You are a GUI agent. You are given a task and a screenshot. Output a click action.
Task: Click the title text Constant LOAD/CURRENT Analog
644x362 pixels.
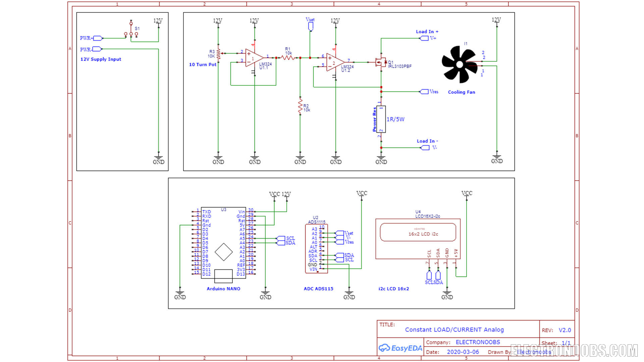click(454, 330)
